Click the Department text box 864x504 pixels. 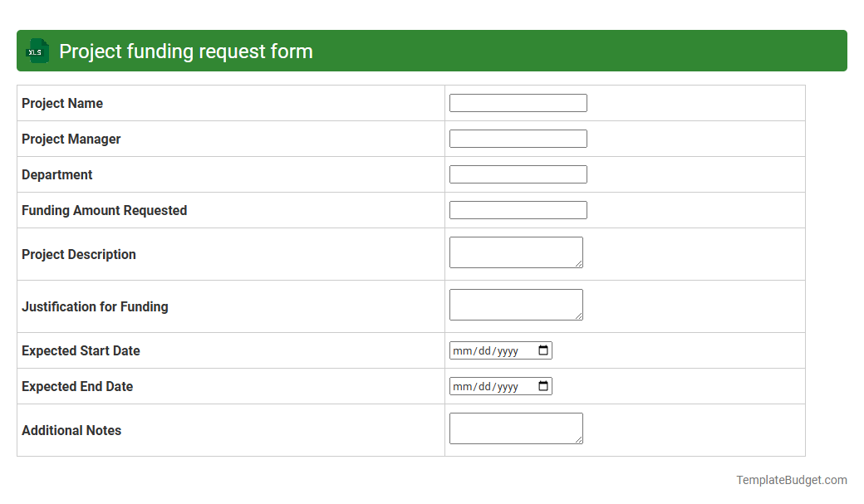pyautogui.click(x=518, y=174)
